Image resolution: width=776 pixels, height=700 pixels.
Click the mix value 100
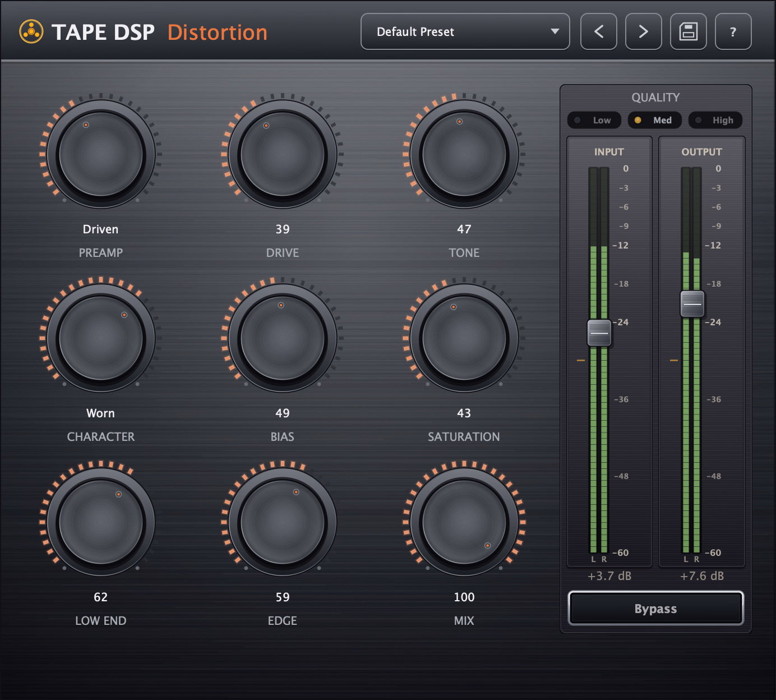(x=464, y=597)
